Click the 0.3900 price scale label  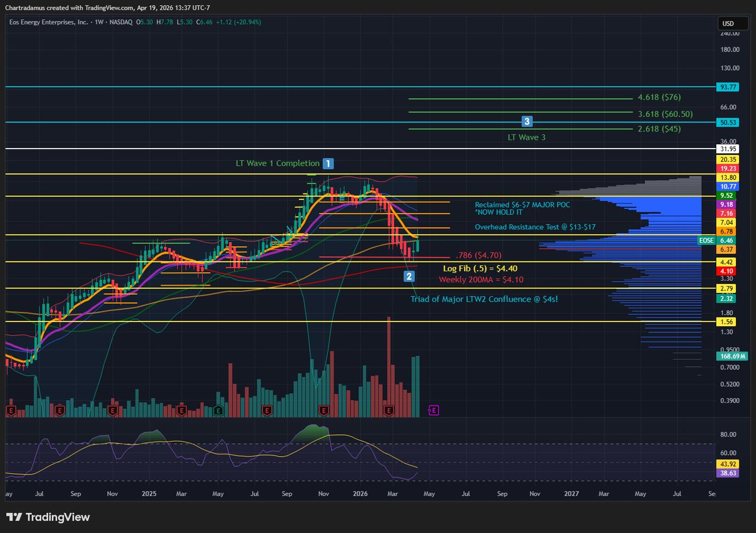point(730,401)
